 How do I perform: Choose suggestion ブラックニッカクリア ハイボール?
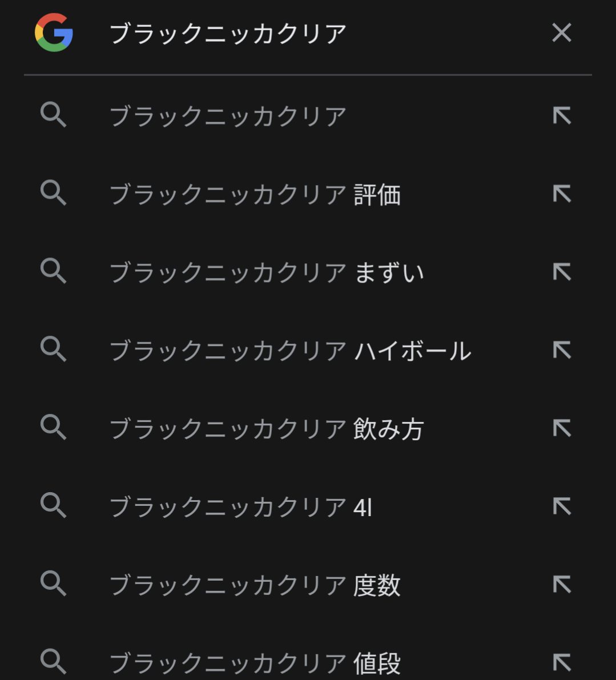tap(290, 351)
